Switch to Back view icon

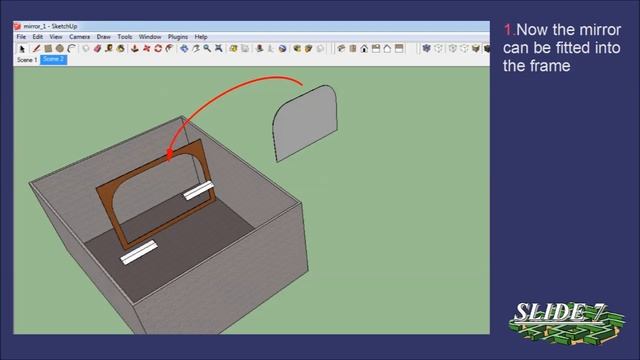tap(387, 49)
